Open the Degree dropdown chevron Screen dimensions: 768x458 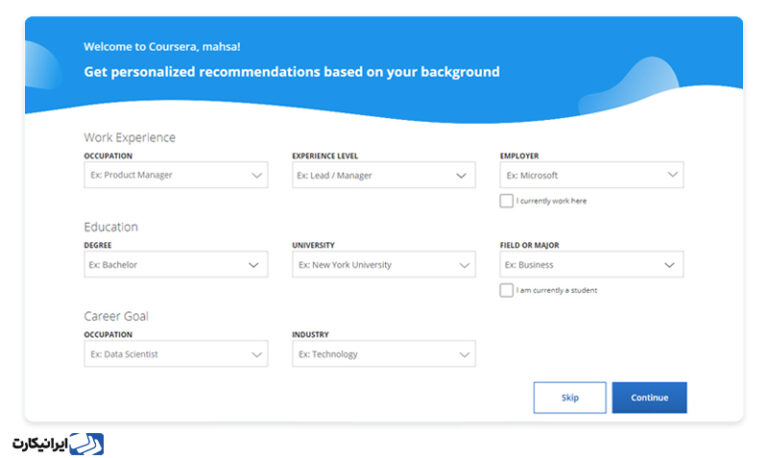254,265
